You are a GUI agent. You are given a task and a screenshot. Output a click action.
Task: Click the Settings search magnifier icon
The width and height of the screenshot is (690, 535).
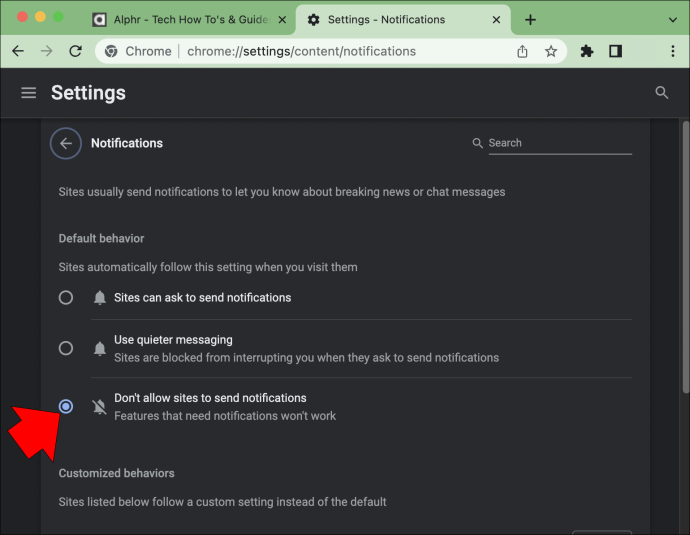[661, 93]
